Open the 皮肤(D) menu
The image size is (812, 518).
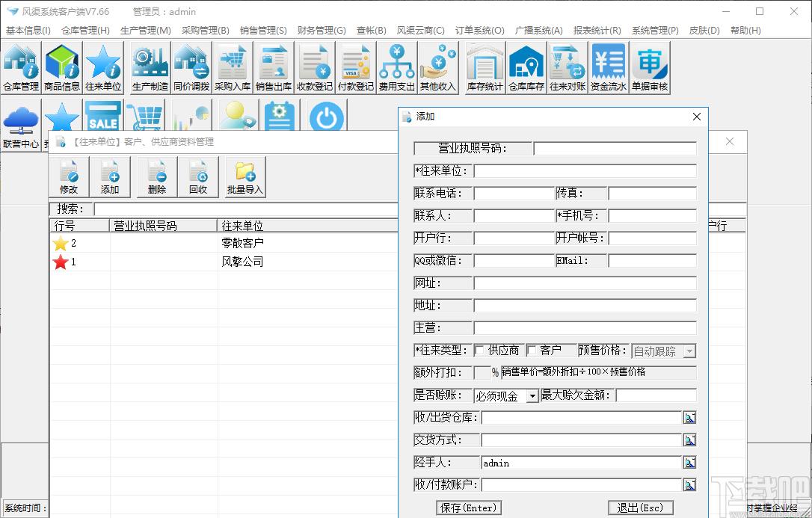[x=704, y=31]
